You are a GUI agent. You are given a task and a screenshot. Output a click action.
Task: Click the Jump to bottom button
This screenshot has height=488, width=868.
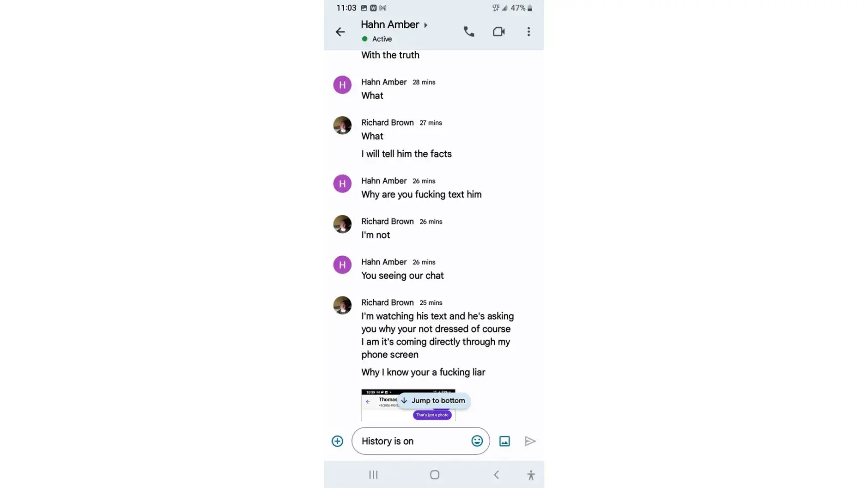pyautogui.click(x=434, y=401)
